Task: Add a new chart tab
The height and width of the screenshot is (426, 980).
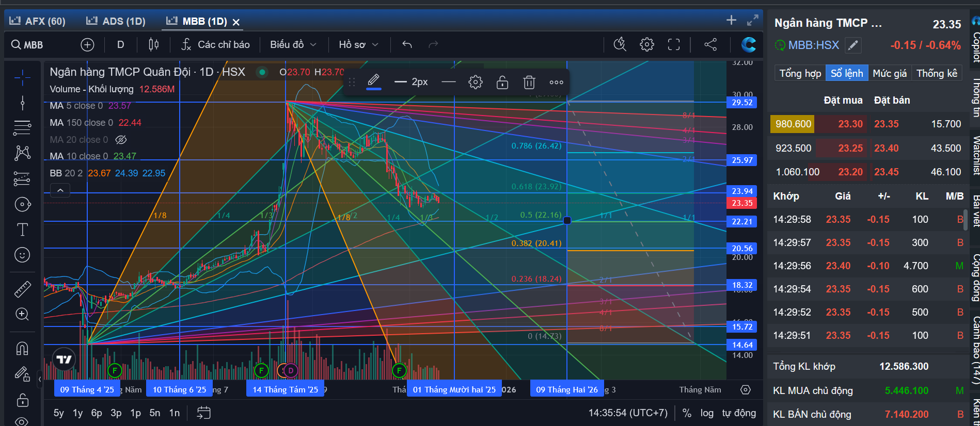Action: (x=731, y=20)
